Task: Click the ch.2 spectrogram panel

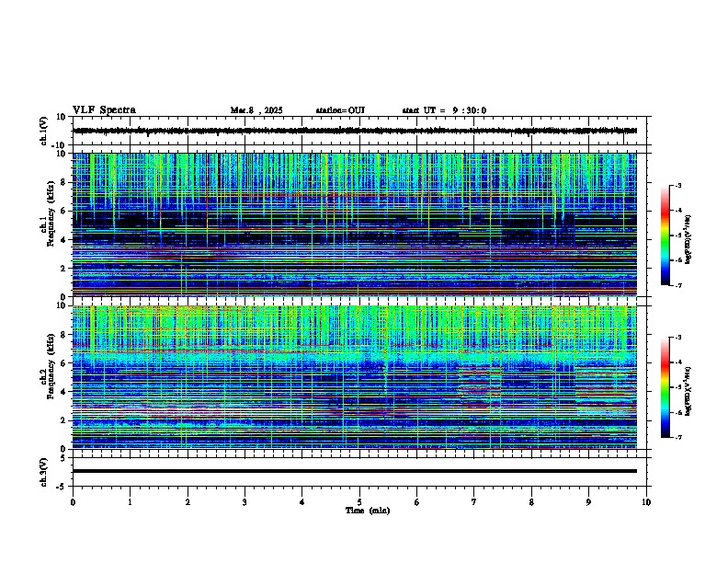Action: [355, 377]
